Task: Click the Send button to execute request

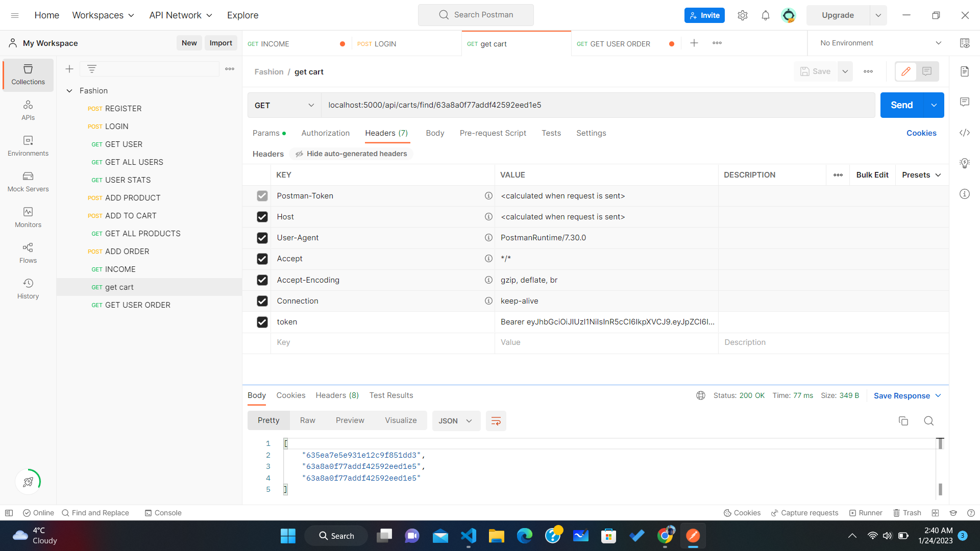Action: [901, 105]
